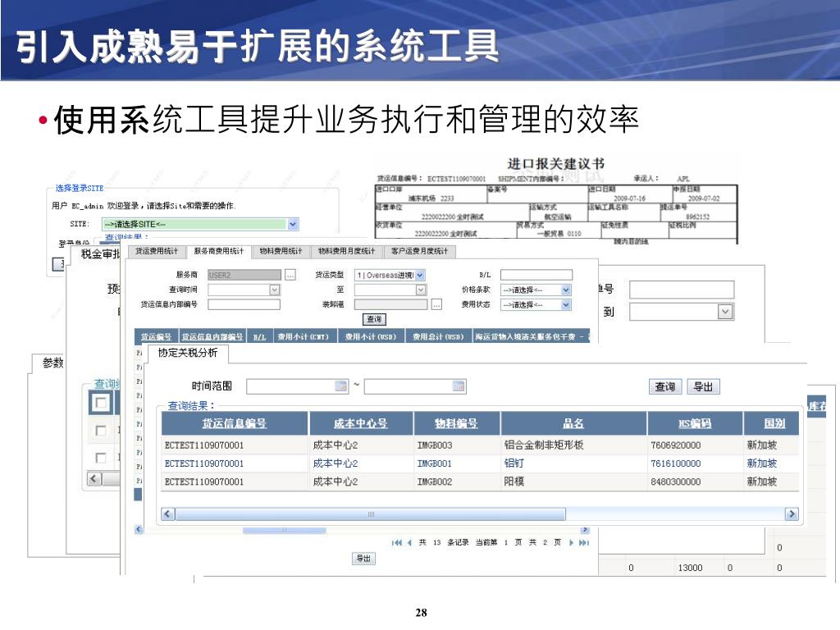This screenshot has width=840, height=630.
Task: Click 导出 button next to 查询 in 协定关税分析
Action: [703, 387]
